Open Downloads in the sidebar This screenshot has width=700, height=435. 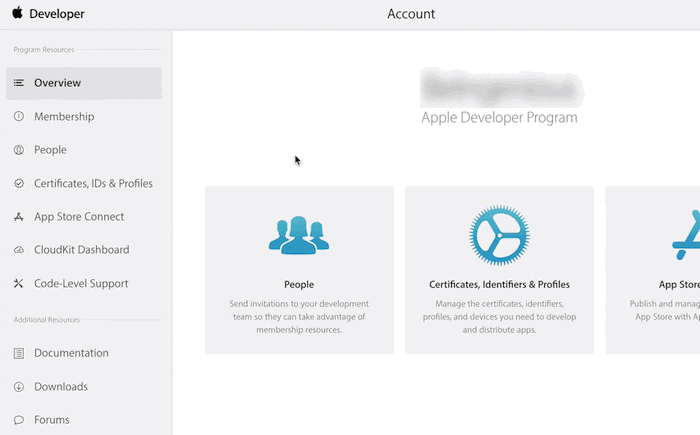point(61,386)
